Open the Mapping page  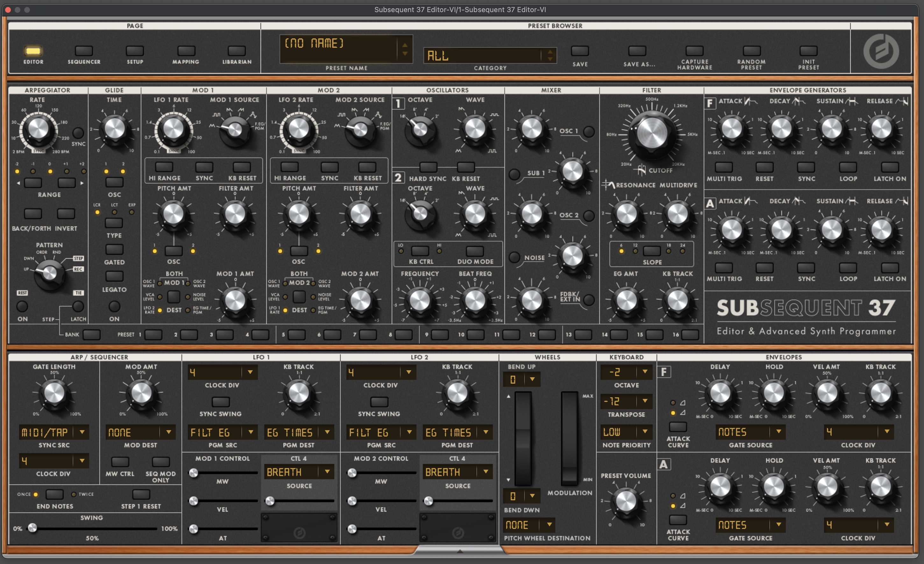tap(186, 51)
